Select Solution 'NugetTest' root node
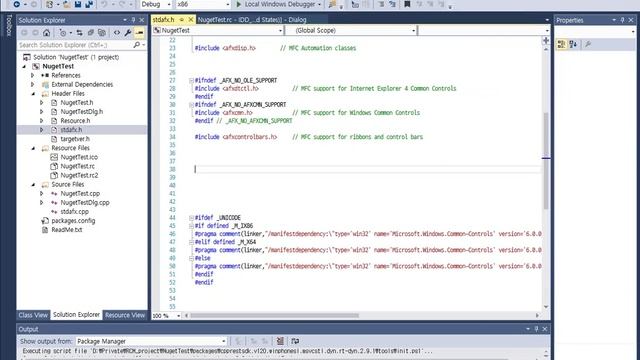Image resolution: width=640 pixels, height=360 pixels. pyautogui.click(x=76, y=57)
